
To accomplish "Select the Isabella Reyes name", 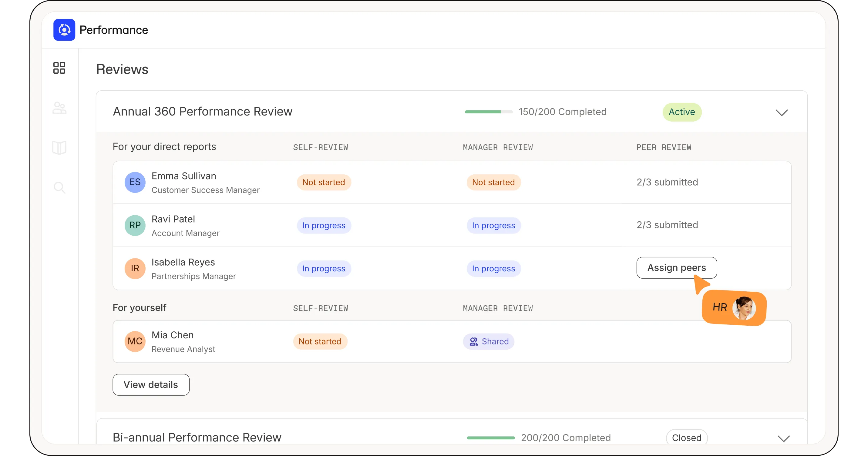I will tap(183, 262).
